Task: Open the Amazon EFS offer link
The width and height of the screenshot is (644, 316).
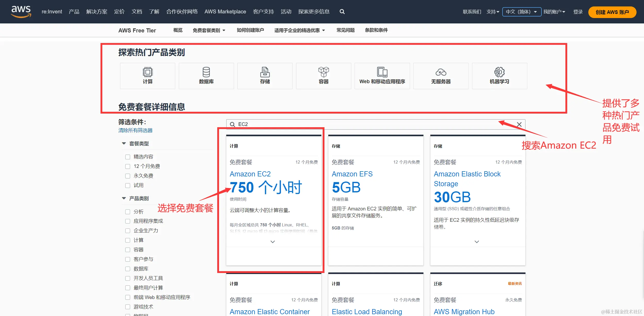Action: click(x=352, y=174)
